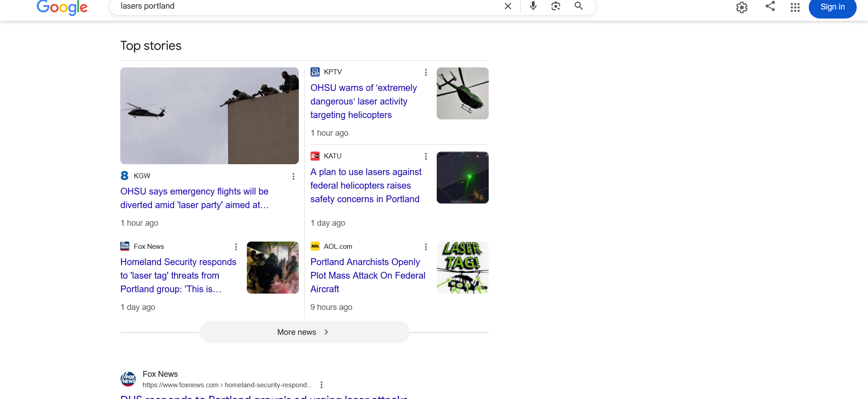868x399 pixels.
Task: Click the AOL.com source logo
Action: [315, 246]
